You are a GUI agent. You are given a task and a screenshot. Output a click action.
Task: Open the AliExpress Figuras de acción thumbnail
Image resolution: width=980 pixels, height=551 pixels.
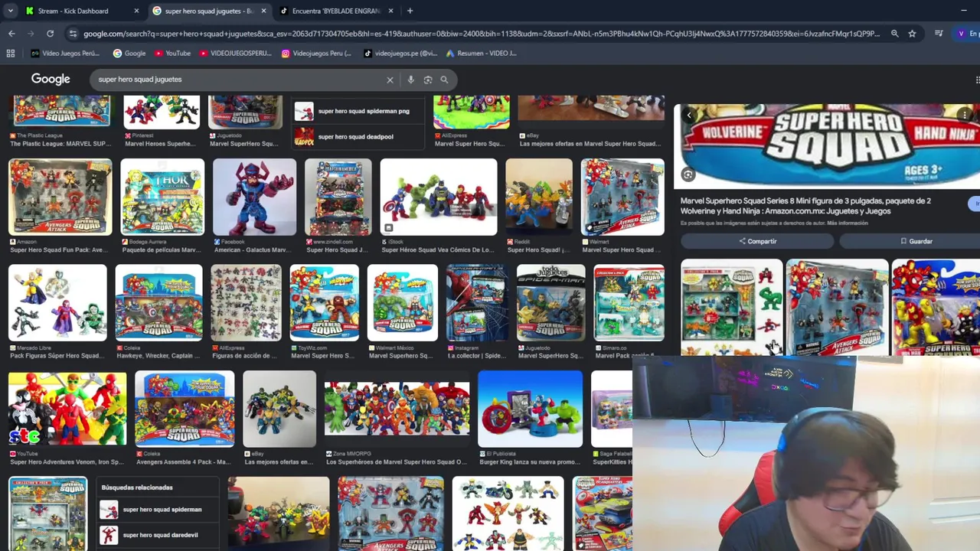pos(246,303)
